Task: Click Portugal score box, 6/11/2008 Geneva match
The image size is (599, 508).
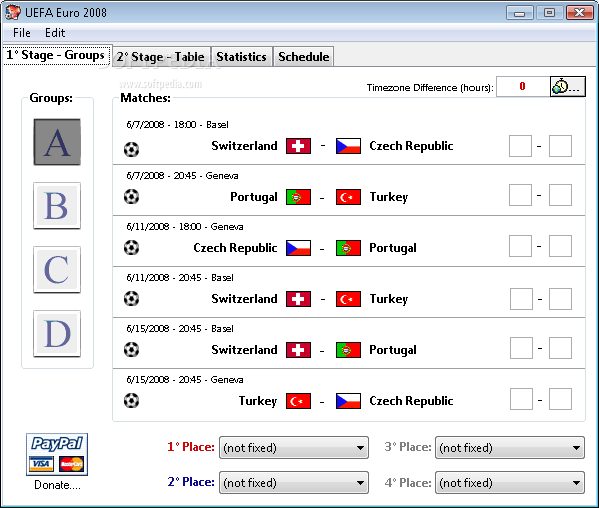Action: click(x=560, y=246)
